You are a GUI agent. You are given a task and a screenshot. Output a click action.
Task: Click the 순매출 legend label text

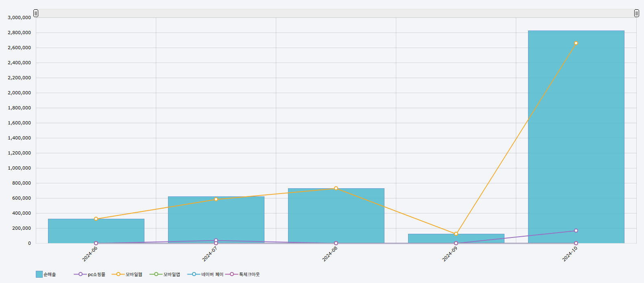(x=50, y=274)
